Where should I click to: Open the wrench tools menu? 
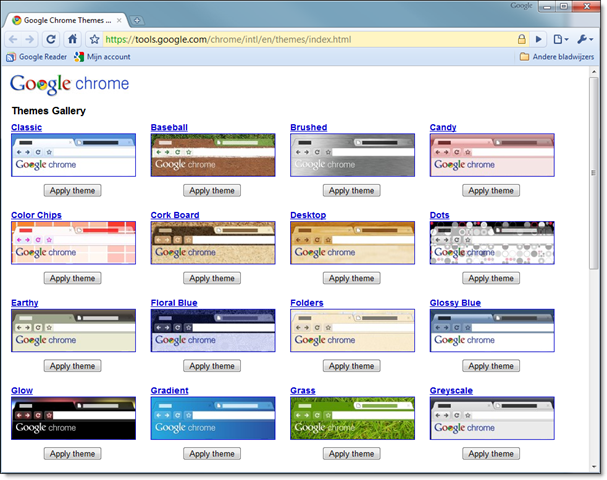[x=585, y=39]
